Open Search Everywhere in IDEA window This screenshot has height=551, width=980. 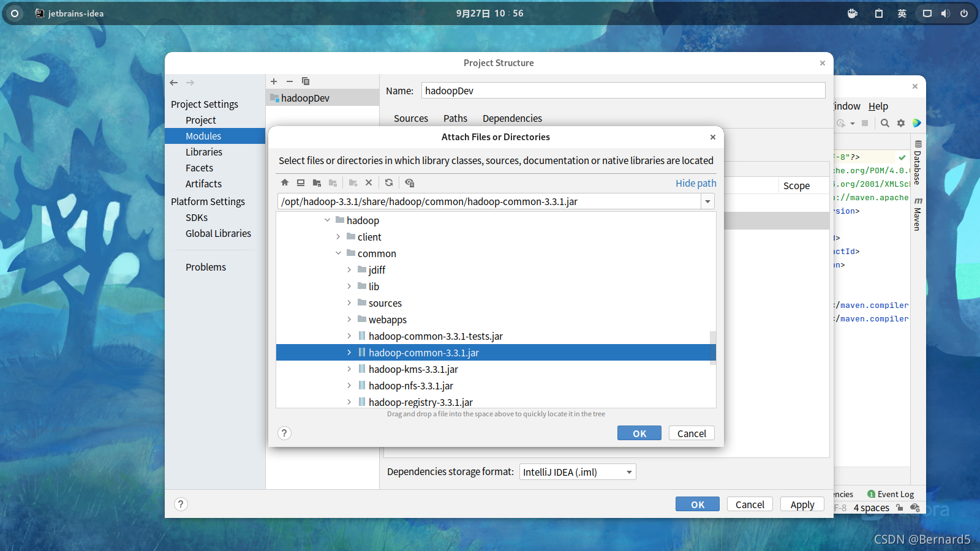point(885,123)
